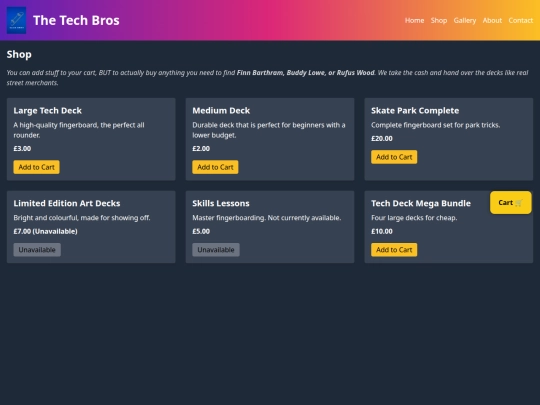Add Skate Park Complete to cart
This screenshot has width=540, height=405.
394,157
